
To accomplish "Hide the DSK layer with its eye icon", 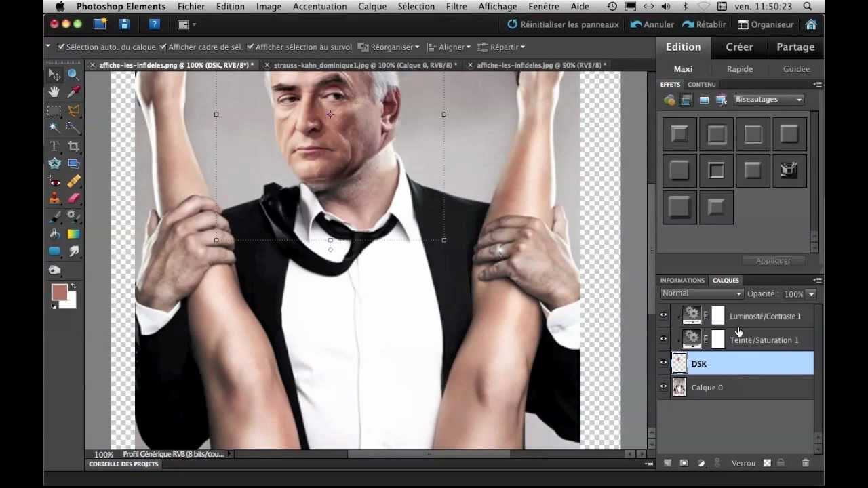I will 663,363.
